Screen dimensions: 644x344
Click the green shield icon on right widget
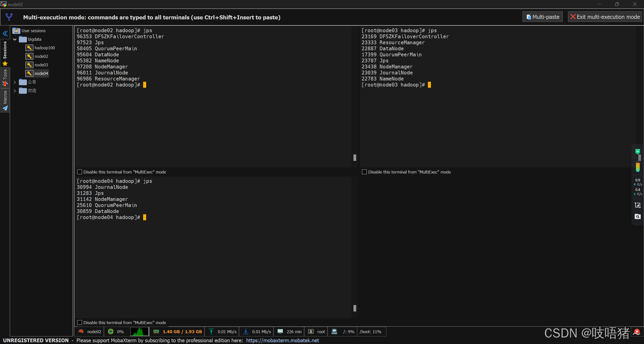637,151
